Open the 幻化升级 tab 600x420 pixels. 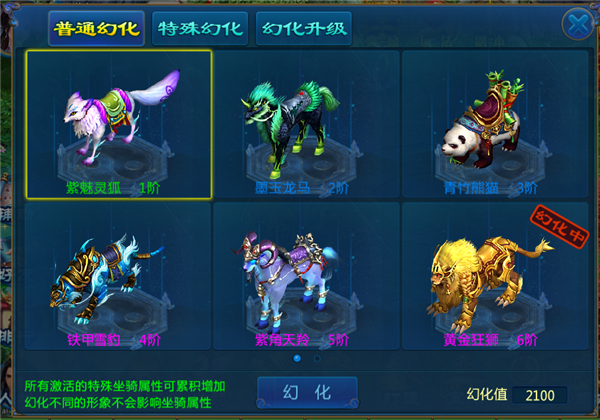(304, 29)
